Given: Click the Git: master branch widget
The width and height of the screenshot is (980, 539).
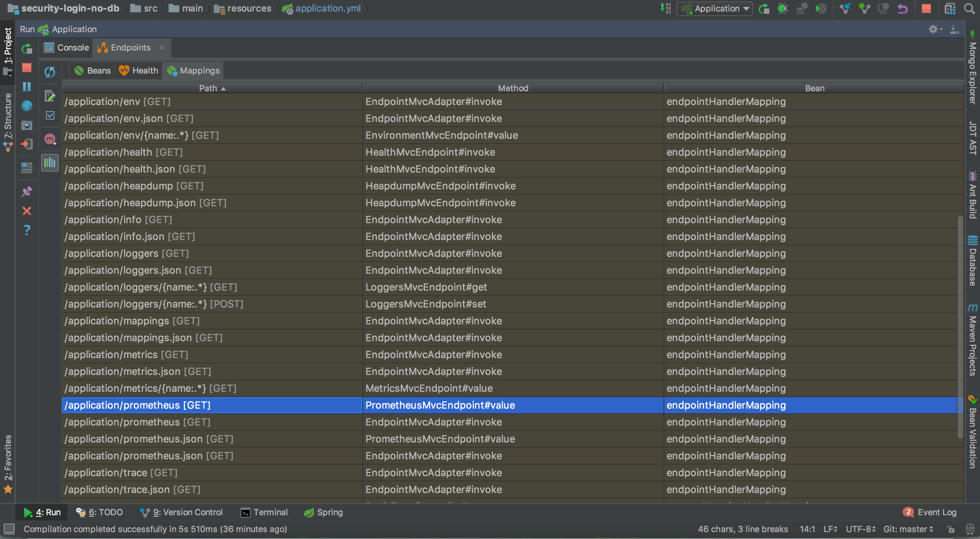Looking at the screenshot, I should 908,529.
